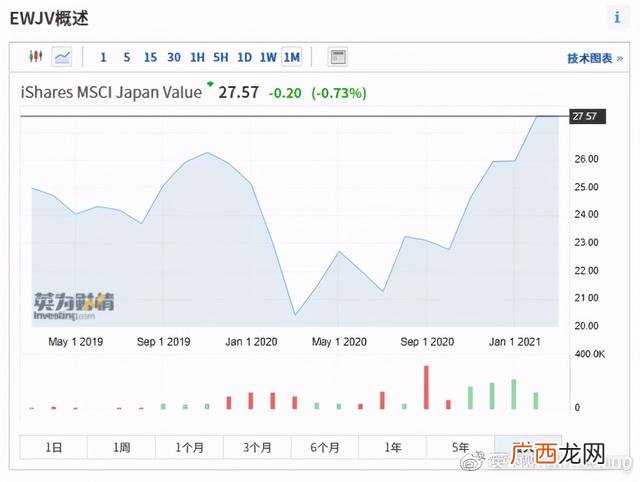Click the iShares MSCI Japan Value title

pos(111,92)
